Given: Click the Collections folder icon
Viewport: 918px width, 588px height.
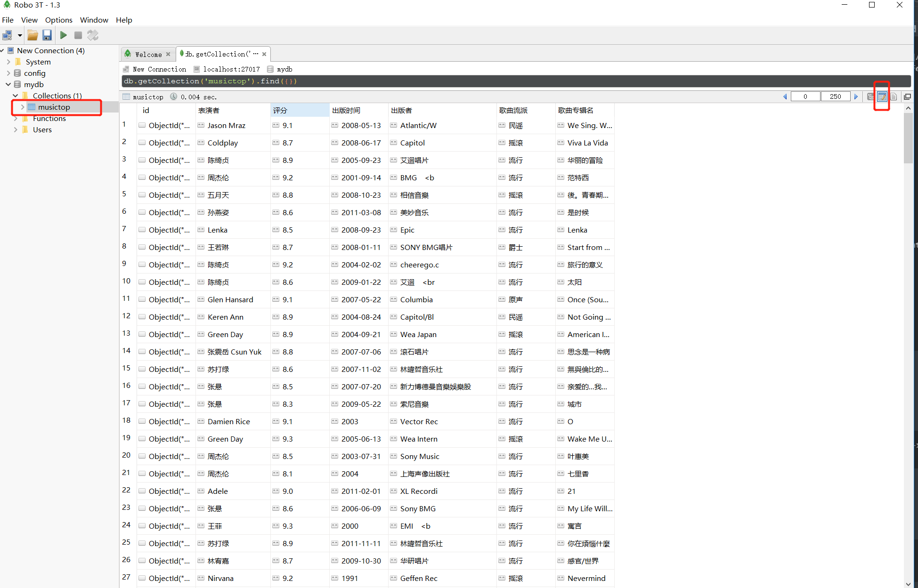Looking at the screenshot, I should point(25,96).
